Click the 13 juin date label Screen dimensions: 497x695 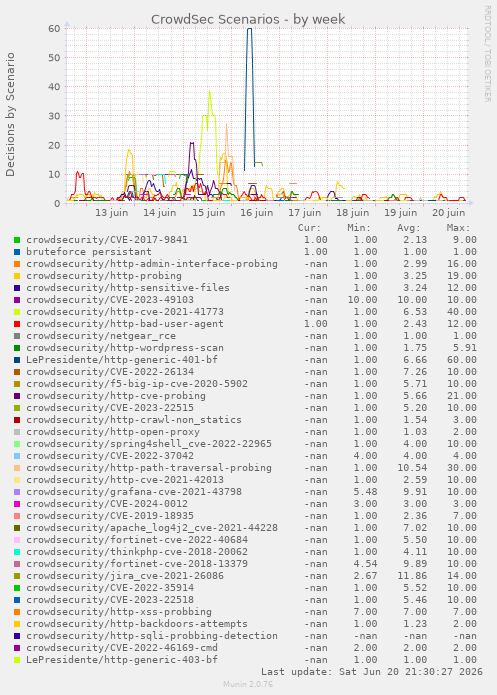(x=112, y=213)
